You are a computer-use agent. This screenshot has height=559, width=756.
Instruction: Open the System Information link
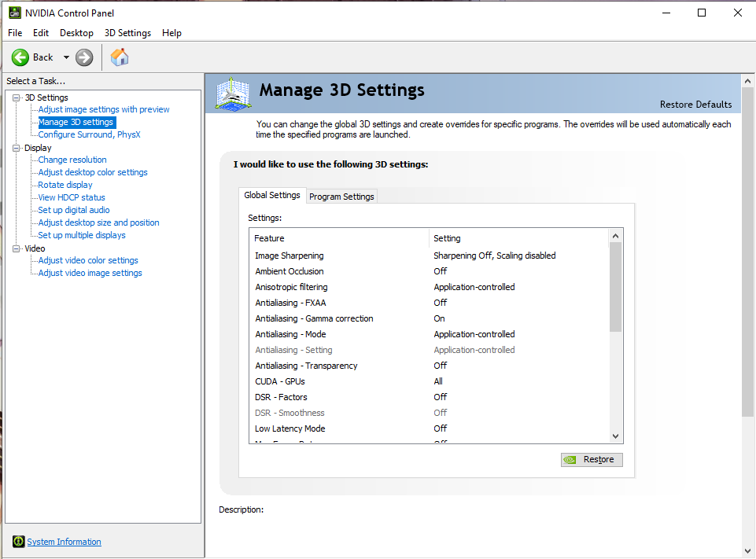(65, 542)
